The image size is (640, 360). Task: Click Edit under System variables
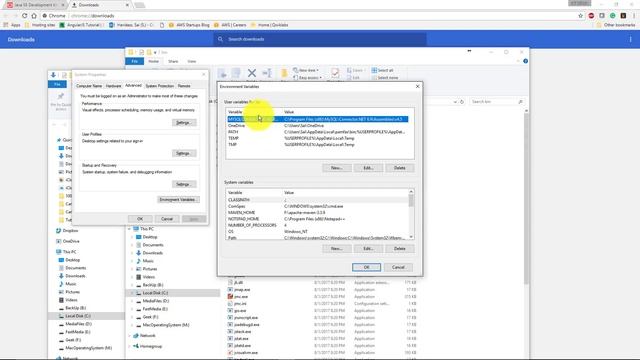pyautogui.click(x=368, y=249)
